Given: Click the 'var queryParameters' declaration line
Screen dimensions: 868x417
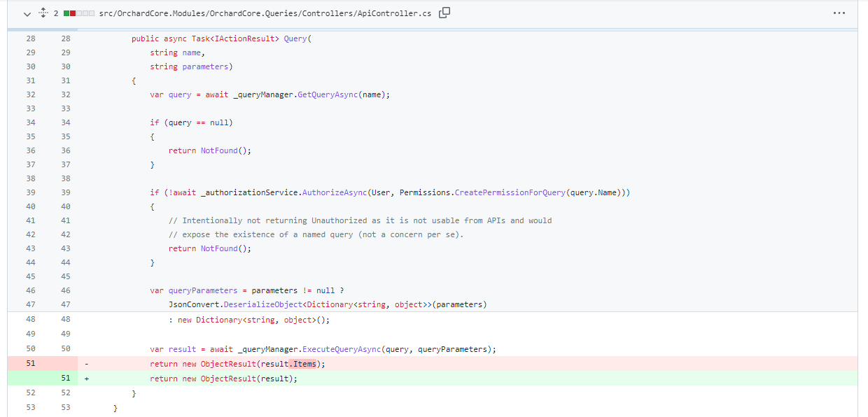Looking at the screenshot, I should [x=246, y=290].
